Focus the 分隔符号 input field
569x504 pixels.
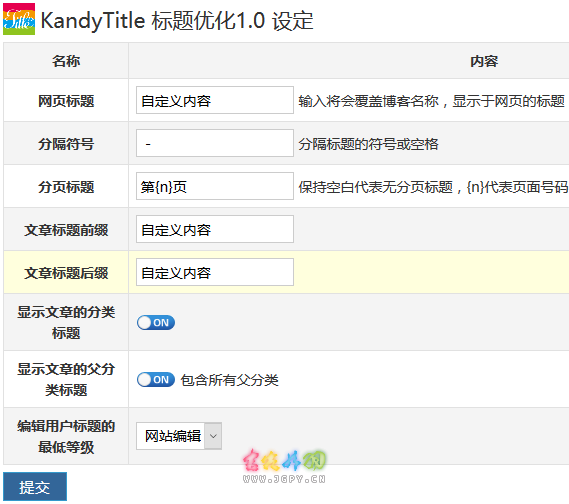click(x=215, y=143)
